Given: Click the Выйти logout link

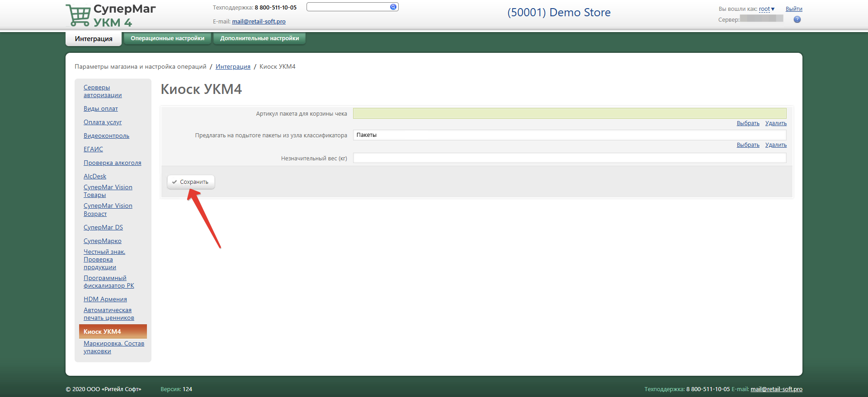Looking at the screenshot, I should click(794, 9).
